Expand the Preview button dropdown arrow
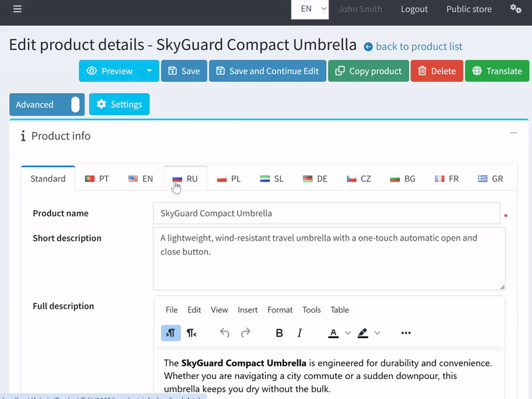 [150, 71]
